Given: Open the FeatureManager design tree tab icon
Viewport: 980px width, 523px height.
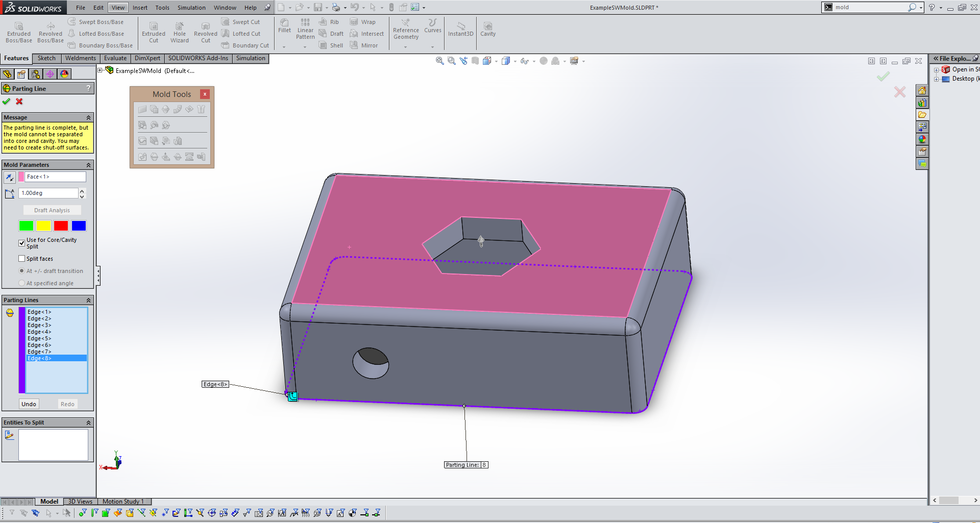Looking at the screenshot, I should [x=7, y=74].
